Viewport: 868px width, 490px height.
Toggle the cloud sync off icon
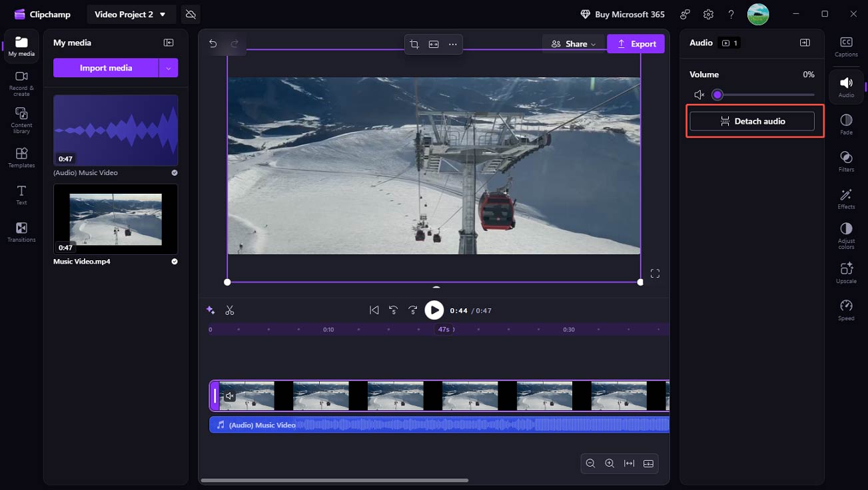click(191, 14)
